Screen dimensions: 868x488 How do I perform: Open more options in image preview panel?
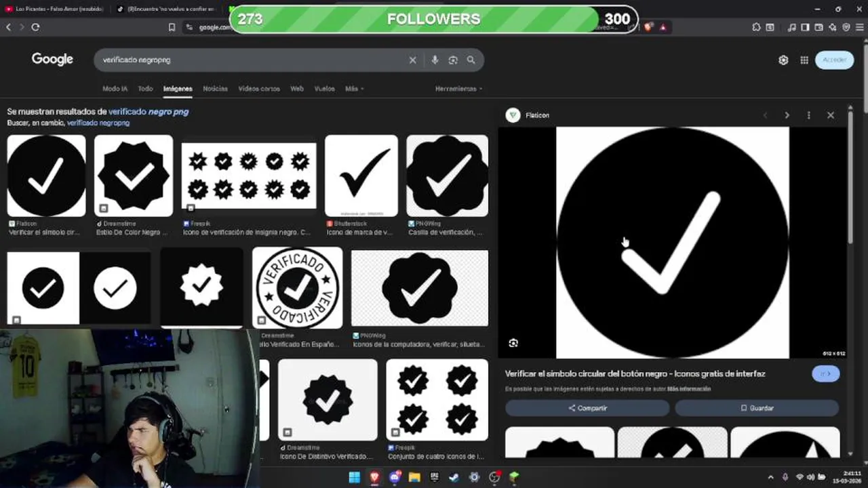pyautogui.click(x=808, y=115)
